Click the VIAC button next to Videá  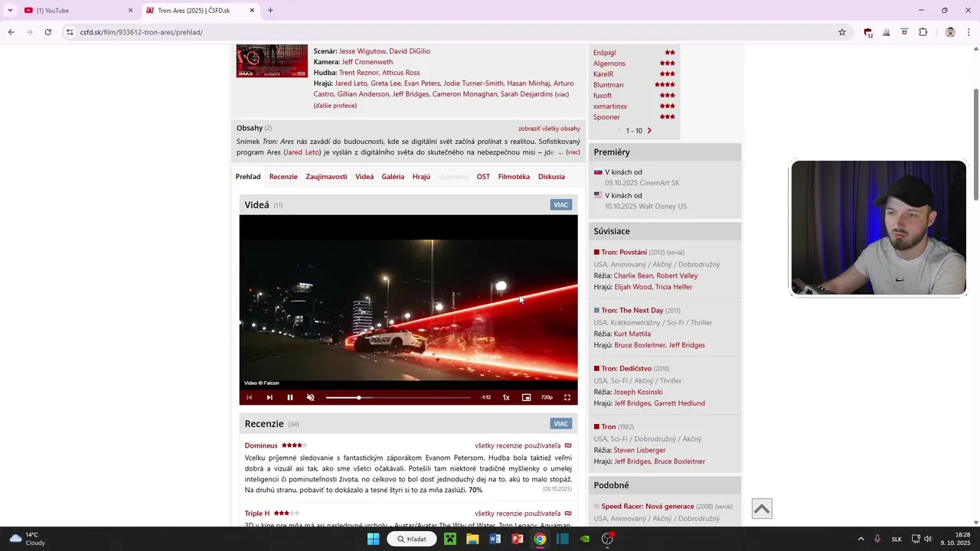click(x=561, y=205)
